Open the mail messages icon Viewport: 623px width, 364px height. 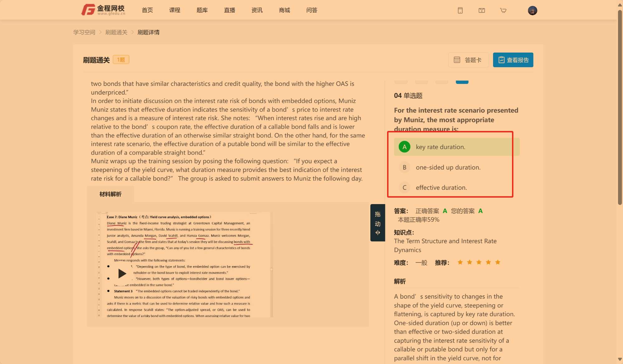pyautogui.click(x=482, y=11)
